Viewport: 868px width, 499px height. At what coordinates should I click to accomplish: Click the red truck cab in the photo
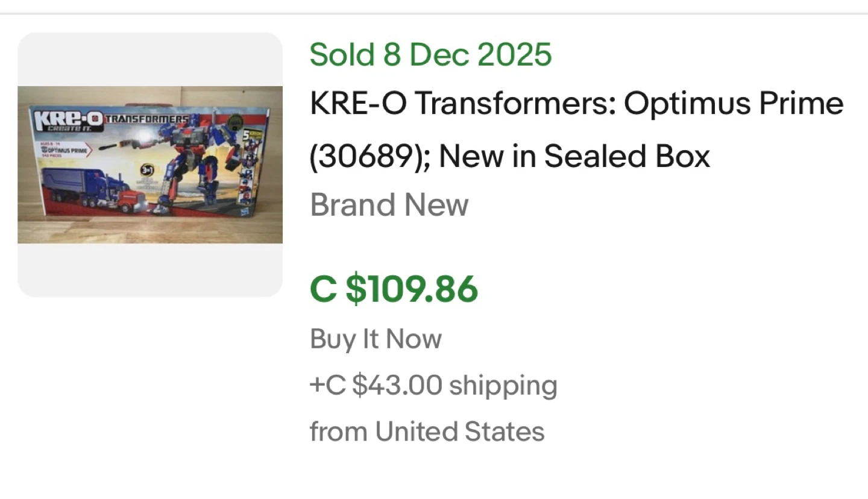pos(131,200)
